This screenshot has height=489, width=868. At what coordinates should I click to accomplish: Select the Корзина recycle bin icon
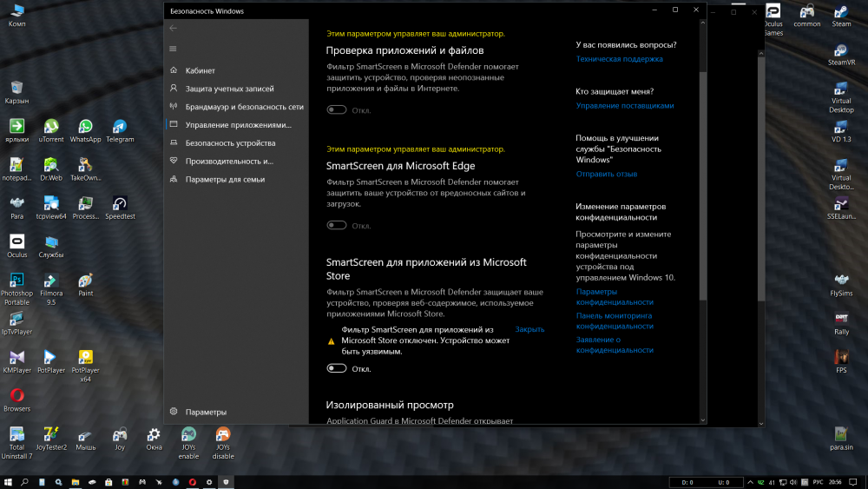click(x=16, y=92)
